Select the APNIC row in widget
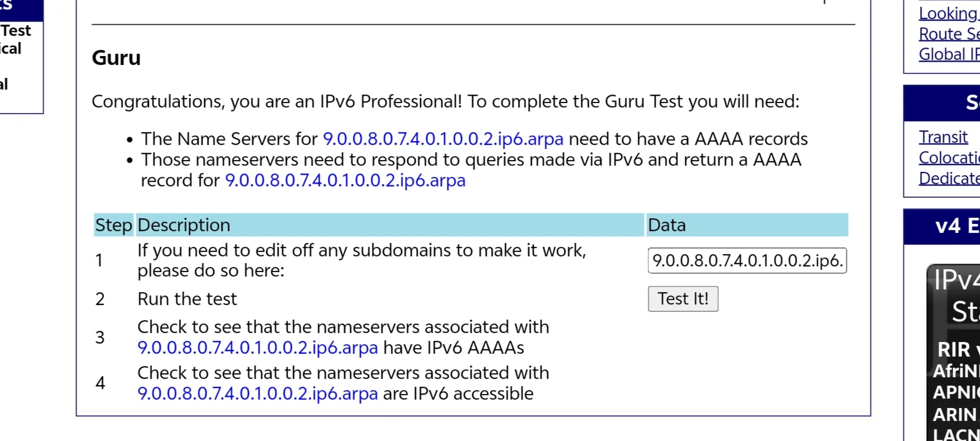980x441 pixels. click(x=956, y=392)
